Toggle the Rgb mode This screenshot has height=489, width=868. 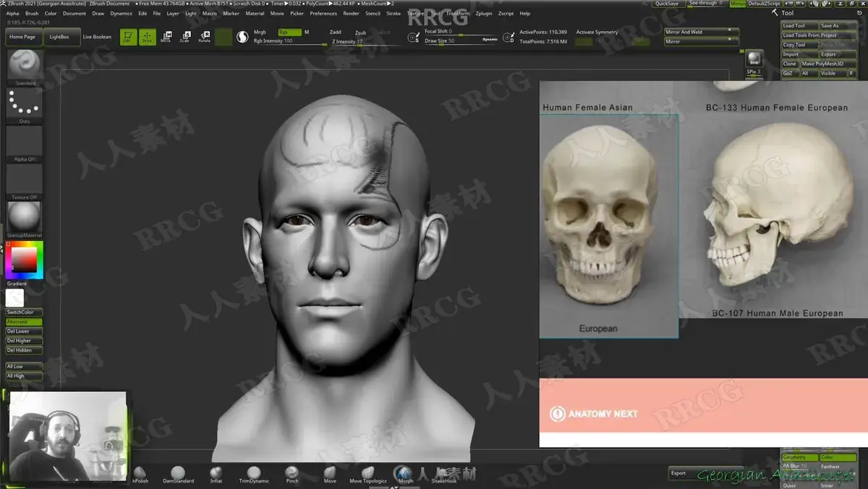click(289, 32)
